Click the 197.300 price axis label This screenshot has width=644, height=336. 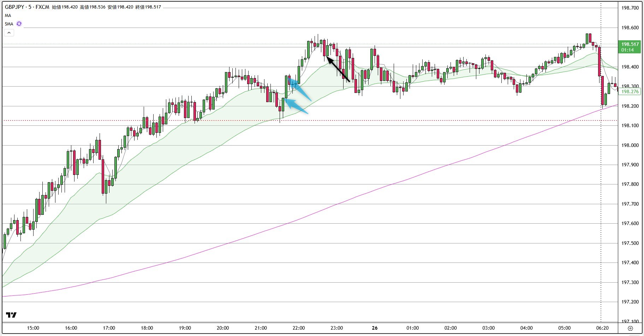pos(630,282)
